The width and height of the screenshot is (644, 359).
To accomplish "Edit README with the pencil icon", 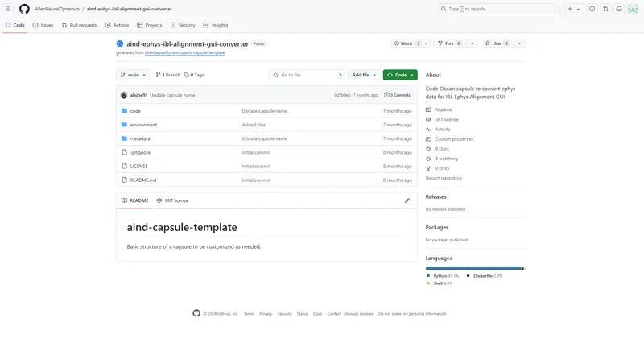I will point(407,200).
